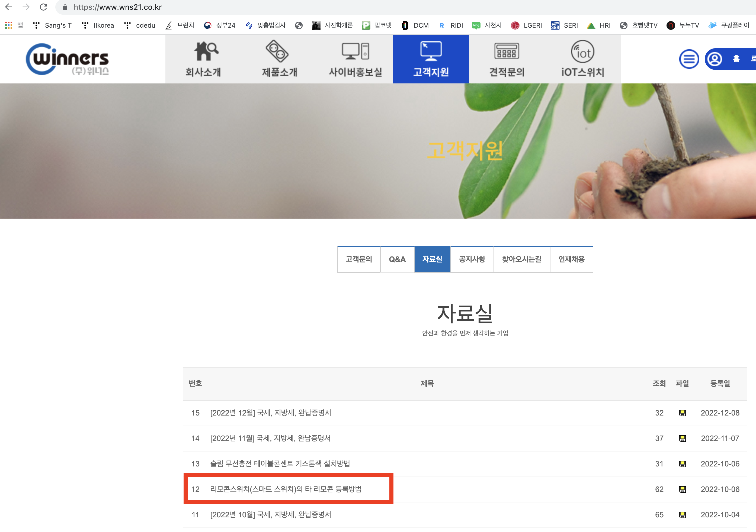The image size is (756, 532).
Task: Open post 리모콘스위치 타 리모콘 등록방법
Action: (286, 489)
